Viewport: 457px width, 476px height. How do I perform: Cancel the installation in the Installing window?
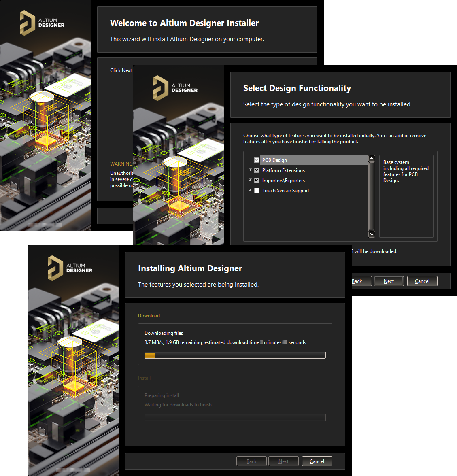point(317,461)
